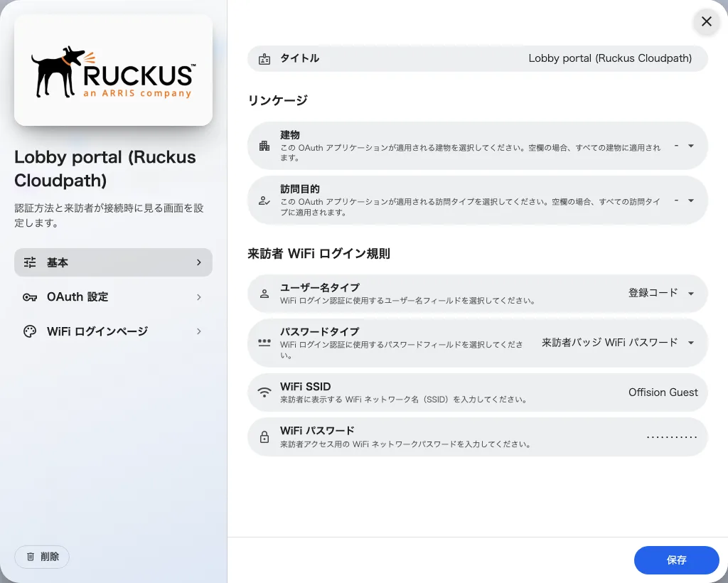Click the パスワードタイプ label text
The width and height of the screenshot is (728, 583).
point(320,331)
